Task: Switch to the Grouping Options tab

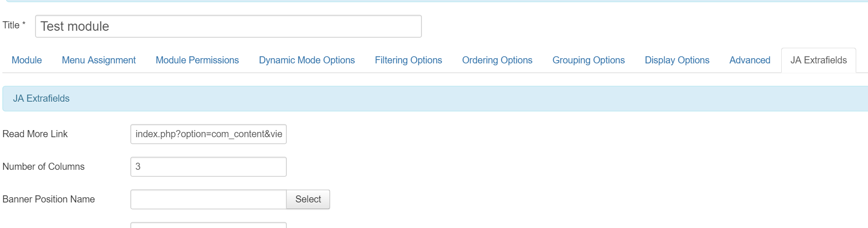Action: 588,60
